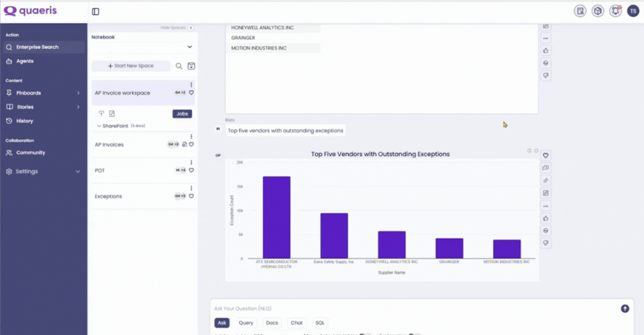Thumbs up the Top Five Vendors chart
Screen dimensions: 644x335
pos(546,218)
